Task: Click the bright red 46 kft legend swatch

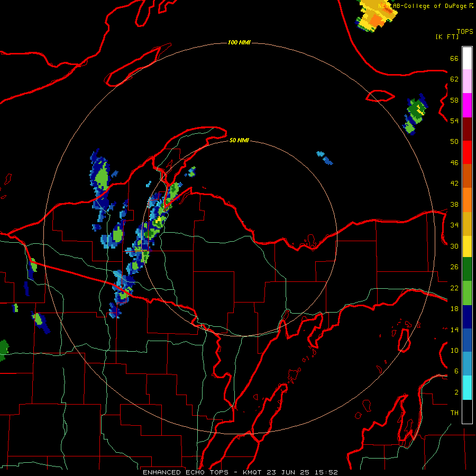Action: (x=467, y=152)
